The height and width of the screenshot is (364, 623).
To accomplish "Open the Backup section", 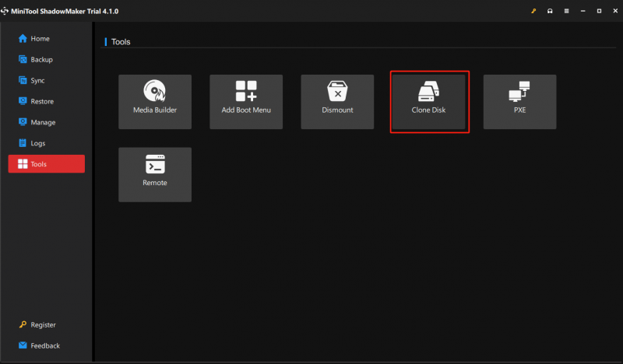I will click(x=36, y=60).
